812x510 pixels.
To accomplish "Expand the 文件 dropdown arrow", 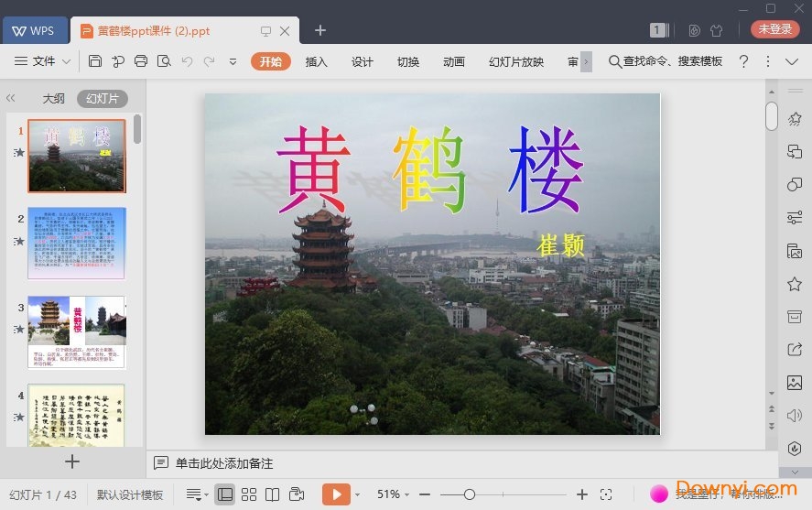I will [x=66, y=61].
